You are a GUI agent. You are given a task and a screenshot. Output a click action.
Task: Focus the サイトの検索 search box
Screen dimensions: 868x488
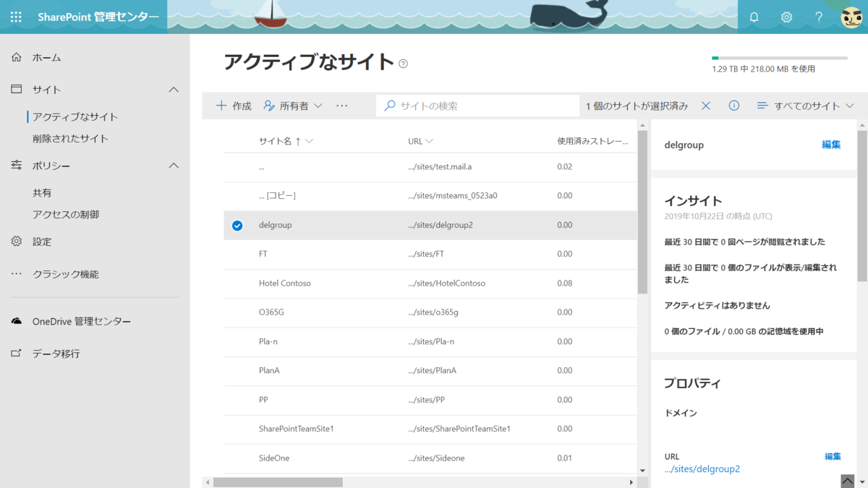[477, 106]
